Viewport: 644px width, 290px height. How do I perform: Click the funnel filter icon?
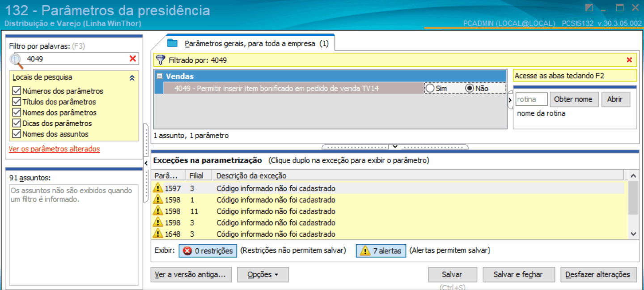(x=161, y=60)
